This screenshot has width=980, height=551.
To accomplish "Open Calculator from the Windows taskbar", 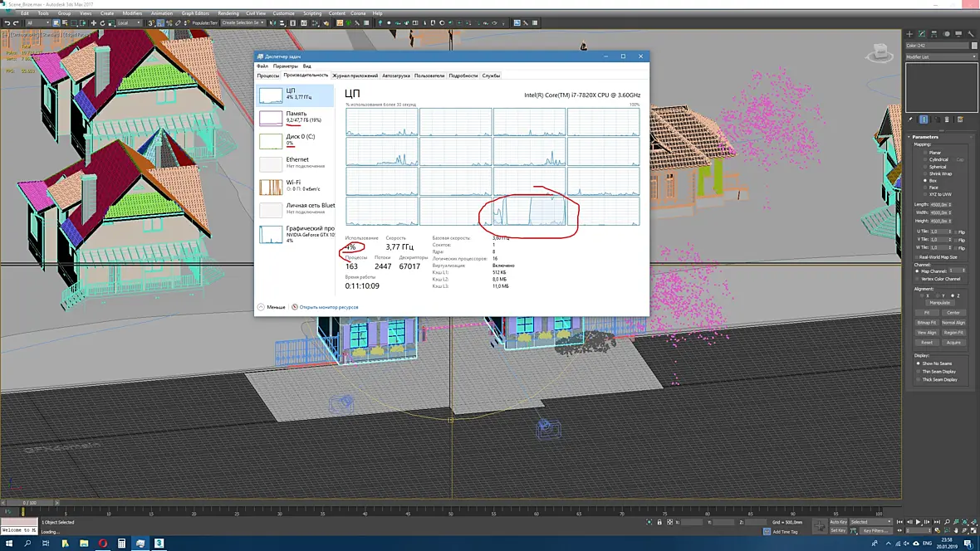I will click(x=121, y=544).
